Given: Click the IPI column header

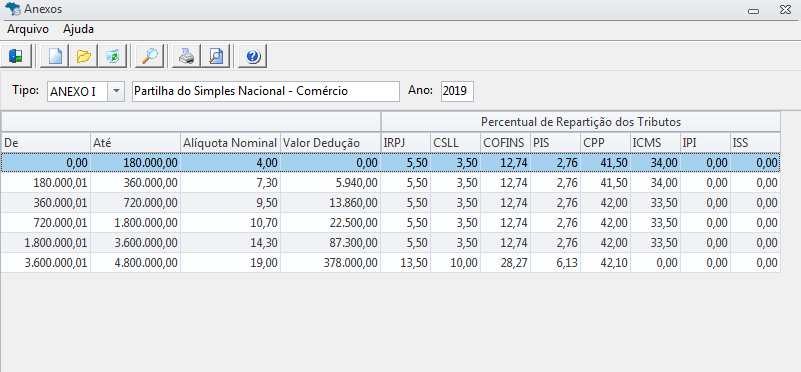Looking at the screenshot, I should [x=706, y=143].
